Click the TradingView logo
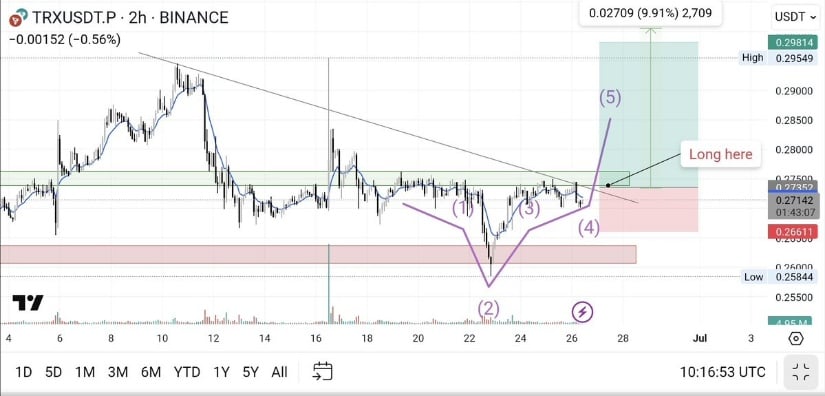 pyautogui.click(x=28, y=303)
